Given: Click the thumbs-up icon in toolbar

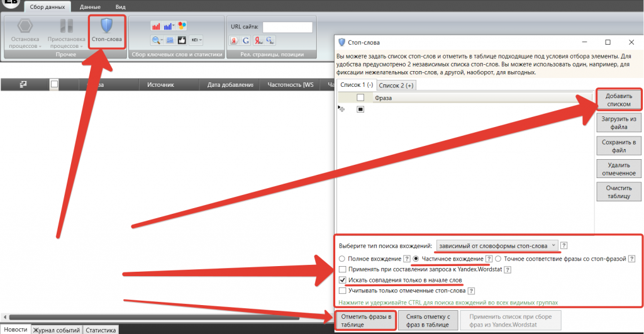Looking at the screenshot, I should (x=182, y=40).
